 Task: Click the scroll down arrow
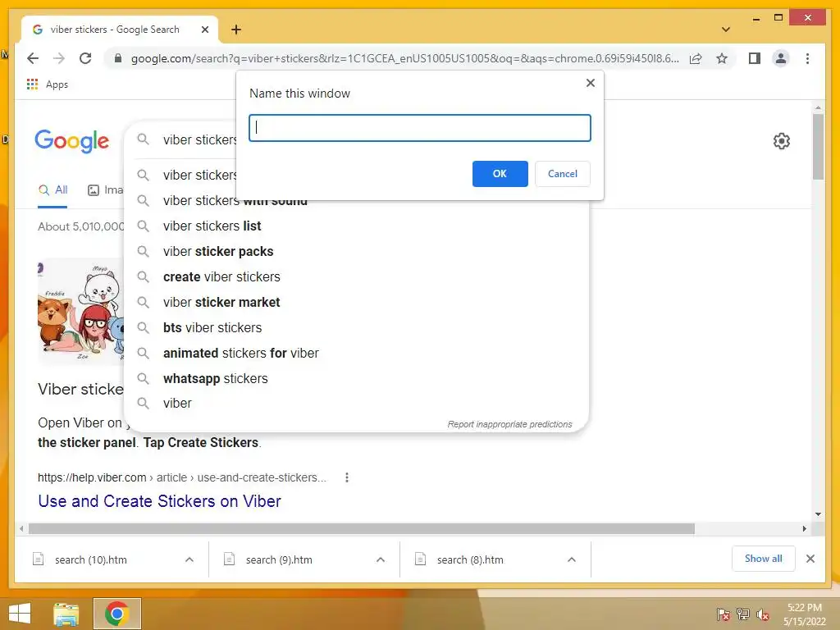pyautogui.click(x=818, y=514)
